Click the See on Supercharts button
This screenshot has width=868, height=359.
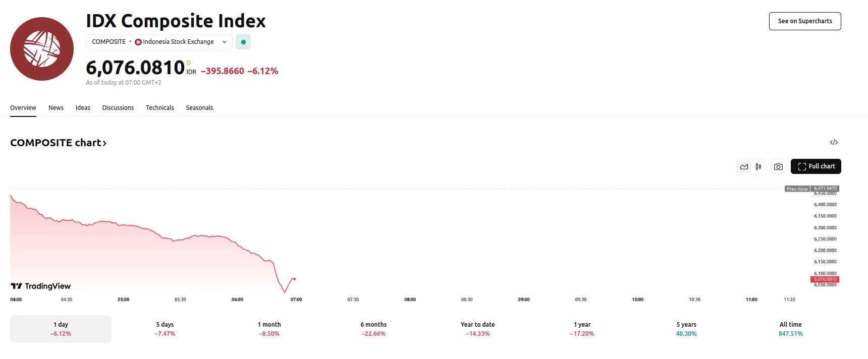pos(804,21)
